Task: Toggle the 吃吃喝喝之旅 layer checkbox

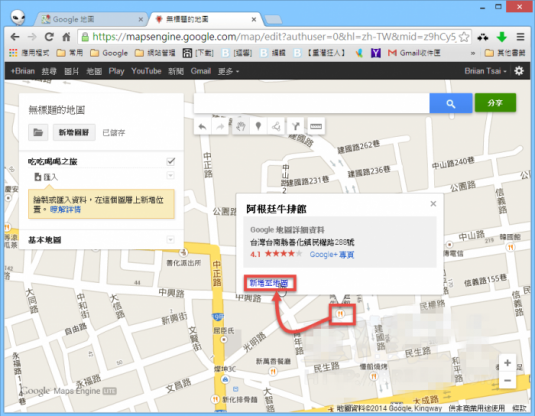Action: [171, 161]
